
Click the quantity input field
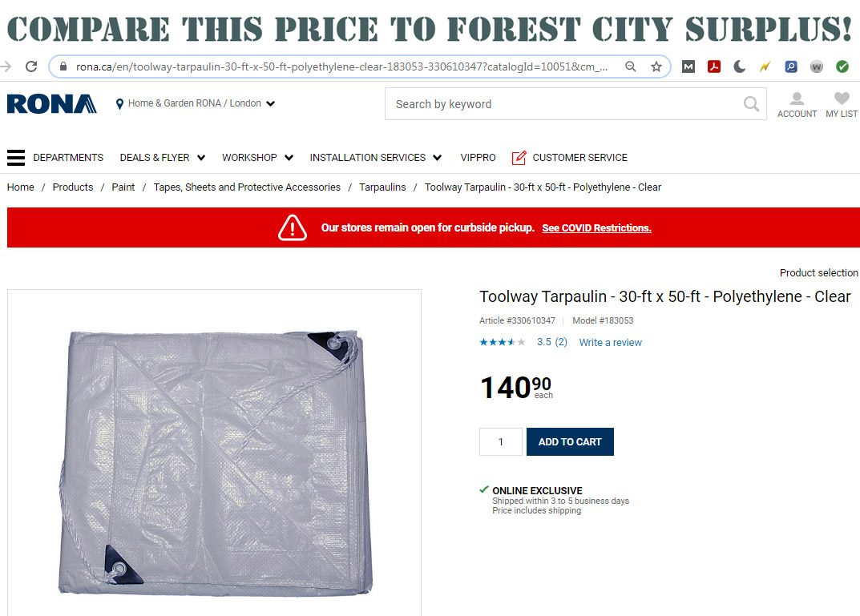click(x=500, y=441)
